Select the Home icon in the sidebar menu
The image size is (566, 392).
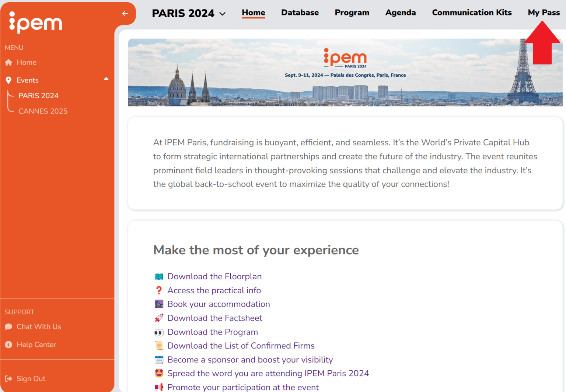coord(8,62)
